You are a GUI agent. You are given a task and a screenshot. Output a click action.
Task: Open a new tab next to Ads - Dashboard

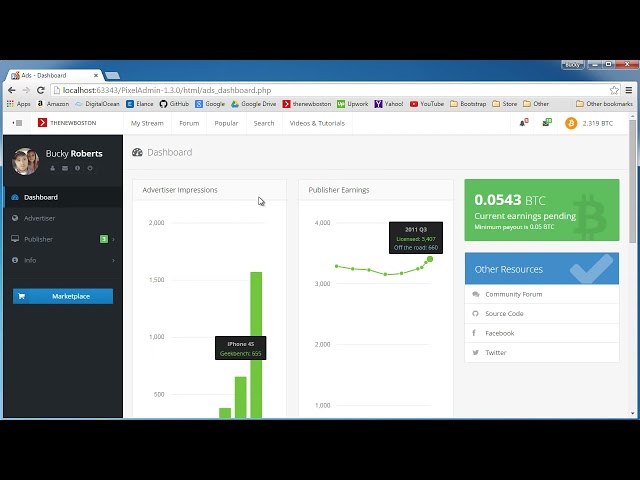[x=112, y=76]
